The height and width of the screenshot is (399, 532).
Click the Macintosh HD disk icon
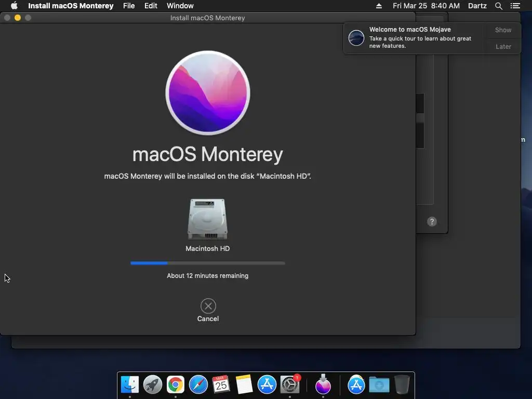tap(208, 219)
